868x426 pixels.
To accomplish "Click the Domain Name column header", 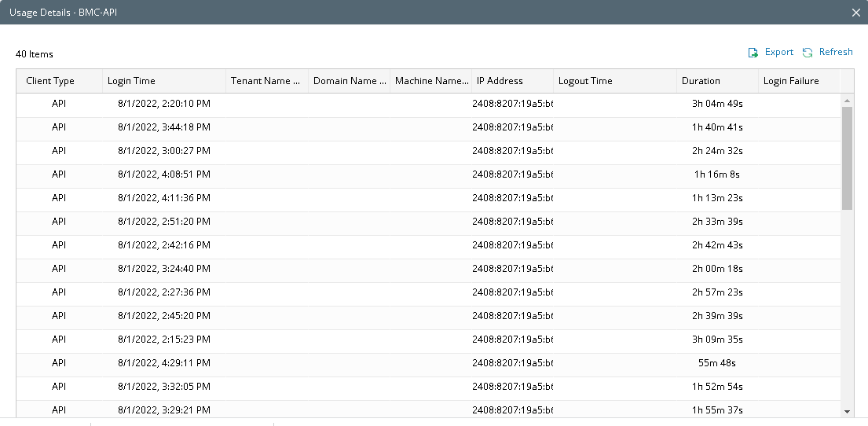I will [349, 81].
